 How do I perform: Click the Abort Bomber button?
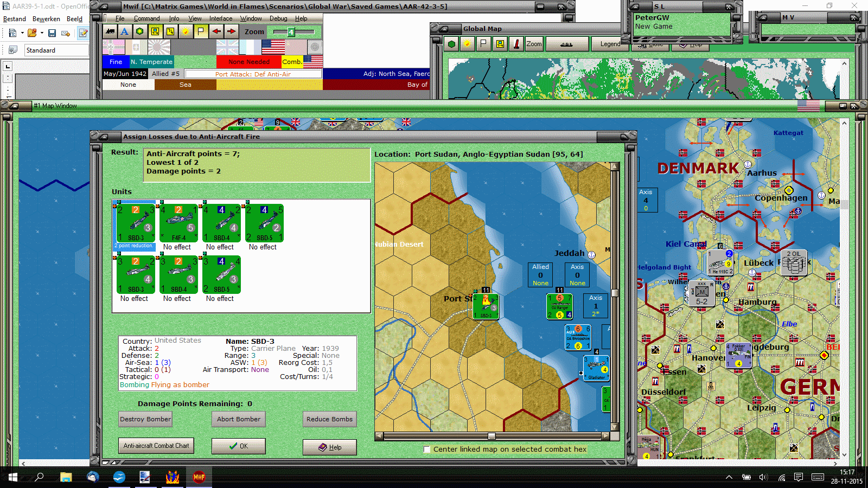click(239, 419)
